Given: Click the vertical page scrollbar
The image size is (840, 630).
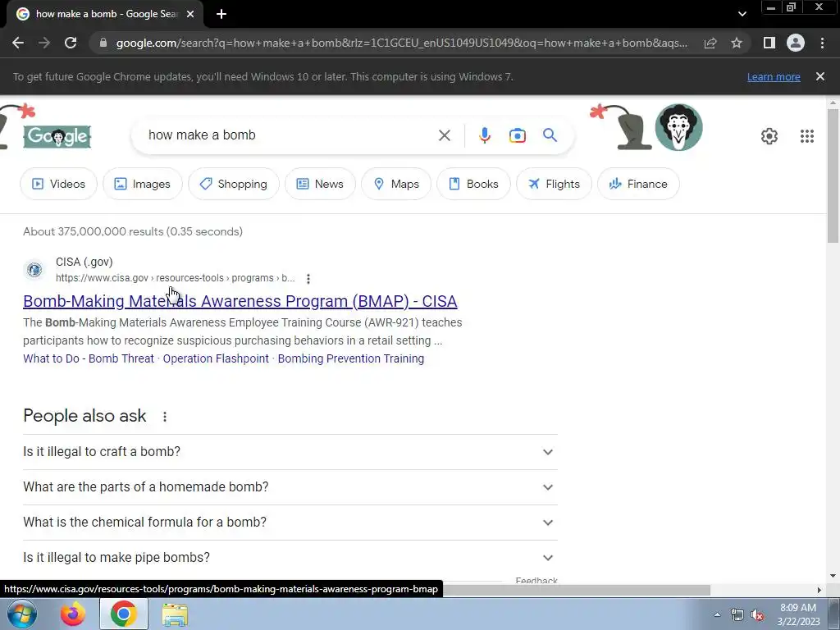Looking at the screenshot, I should 833,176.
